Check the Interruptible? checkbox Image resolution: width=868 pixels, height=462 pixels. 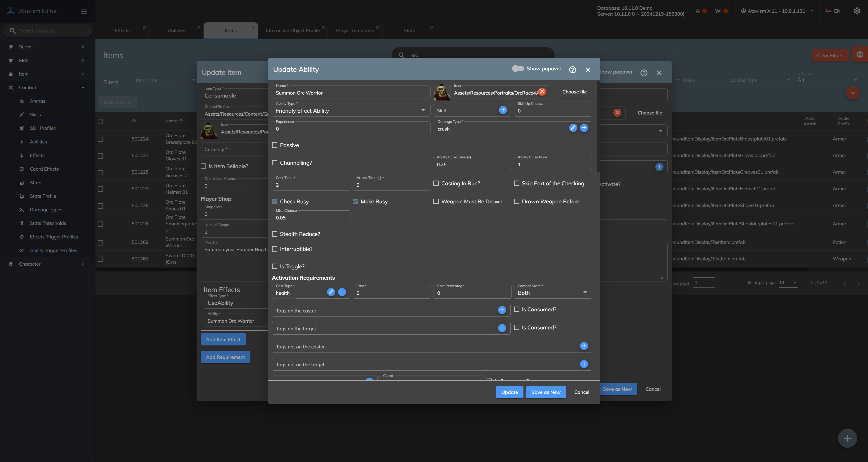coord(275,249)
